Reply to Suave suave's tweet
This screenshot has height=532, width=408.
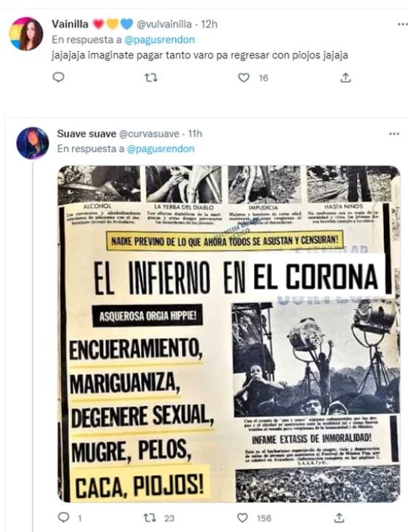(63, 517)
